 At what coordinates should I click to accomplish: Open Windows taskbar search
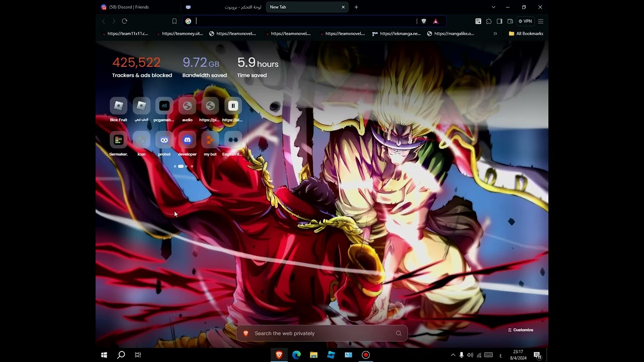121,355
